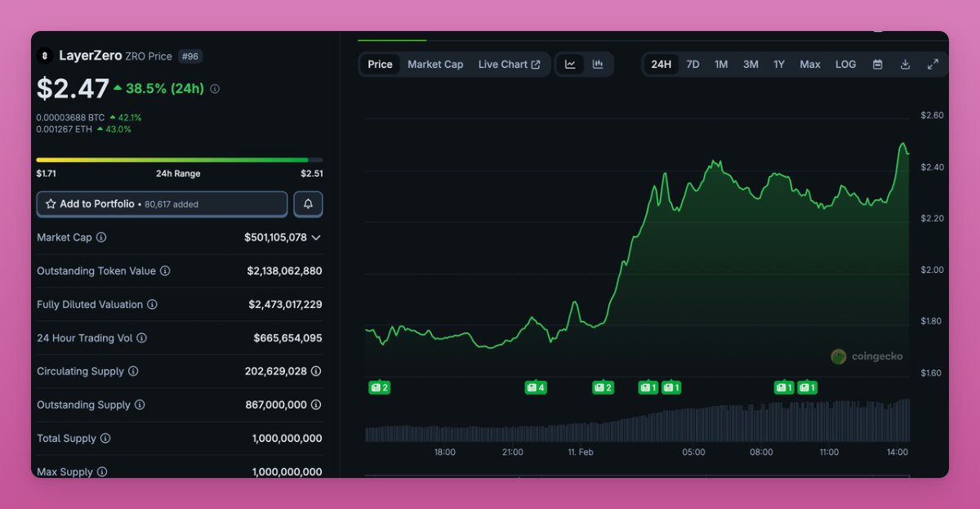Expand Circulating Supply info breakdown
Viewport: 980px width, 509px height.
(316, 372)
